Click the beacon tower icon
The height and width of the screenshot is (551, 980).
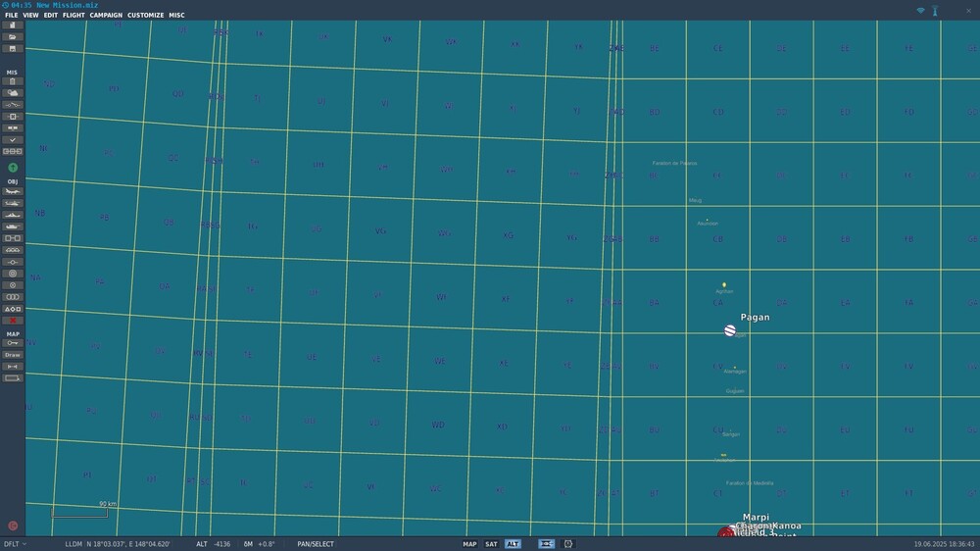[935, 11]
